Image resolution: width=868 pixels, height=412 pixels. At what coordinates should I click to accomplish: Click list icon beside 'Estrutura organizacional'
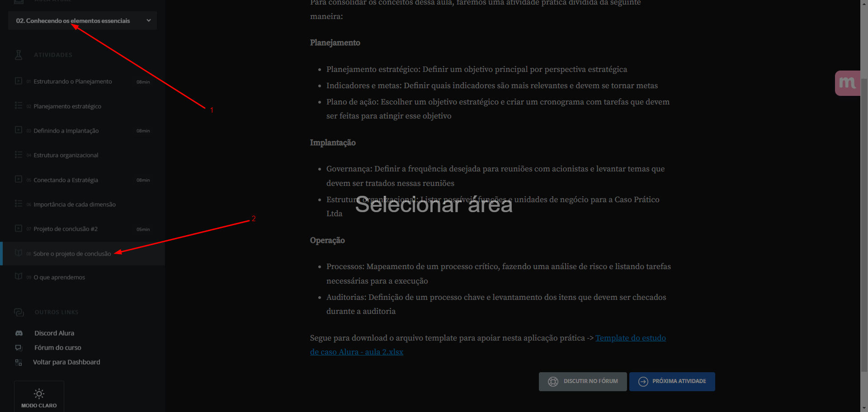click(x=19, y=155)
